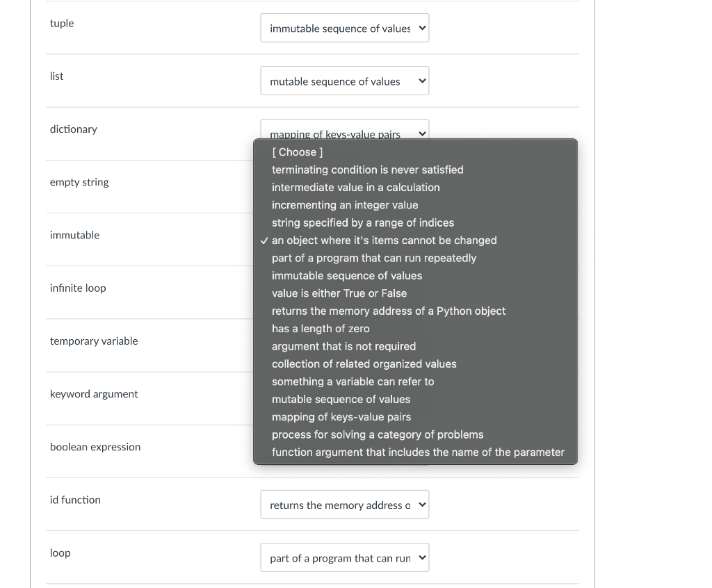Open the list answer dropdown
The width and height of the screenshot is (712, 588).
tap(344, 81)
